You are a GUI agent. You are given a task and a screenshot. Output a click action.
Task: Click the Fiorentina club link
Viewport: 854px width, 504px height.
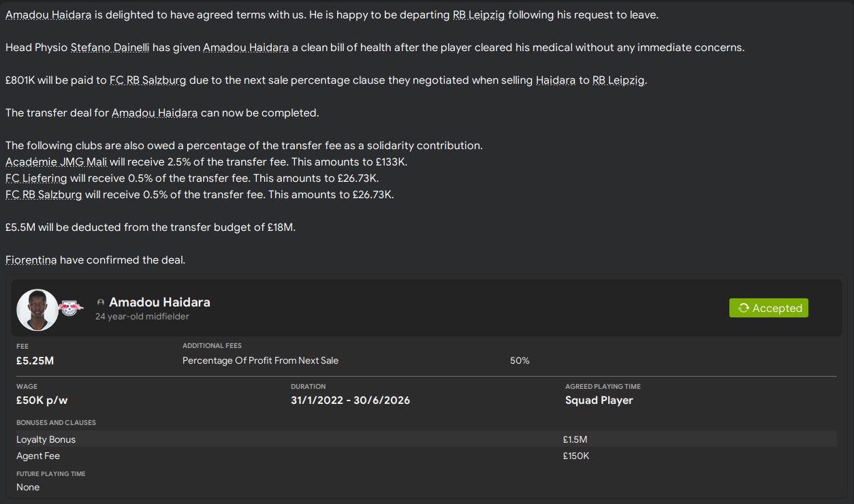[31, 260]
